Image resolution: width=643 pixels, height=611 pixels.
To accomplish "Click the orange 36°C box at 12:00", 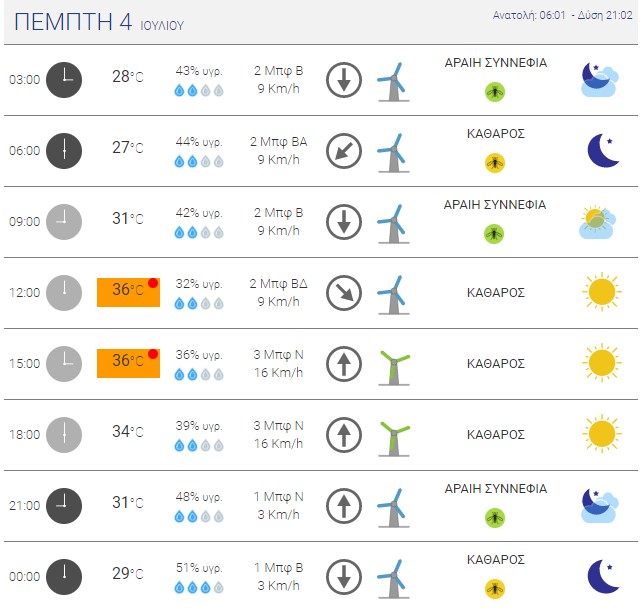I will click(128, 292).
